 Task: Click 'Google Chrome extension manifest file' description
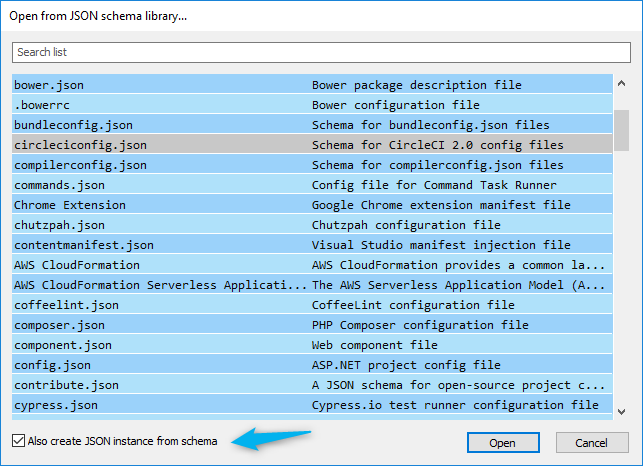pyautogui.click(x=441, y=205)
